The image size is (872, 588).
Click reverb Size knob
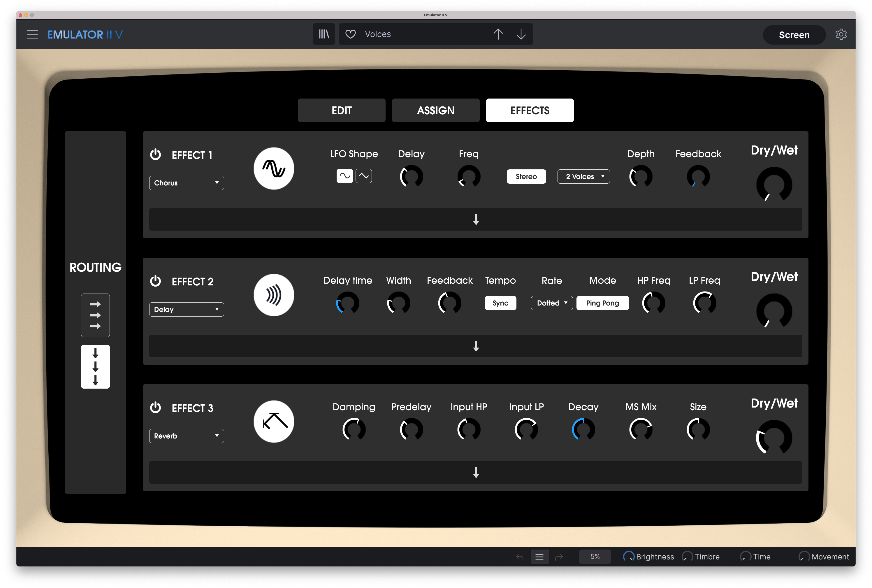tap(698, 429)
